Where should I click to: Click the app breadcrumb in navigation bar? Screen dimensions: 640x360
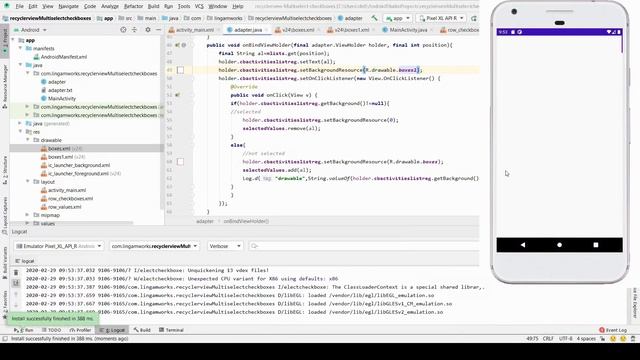(105, 18)
